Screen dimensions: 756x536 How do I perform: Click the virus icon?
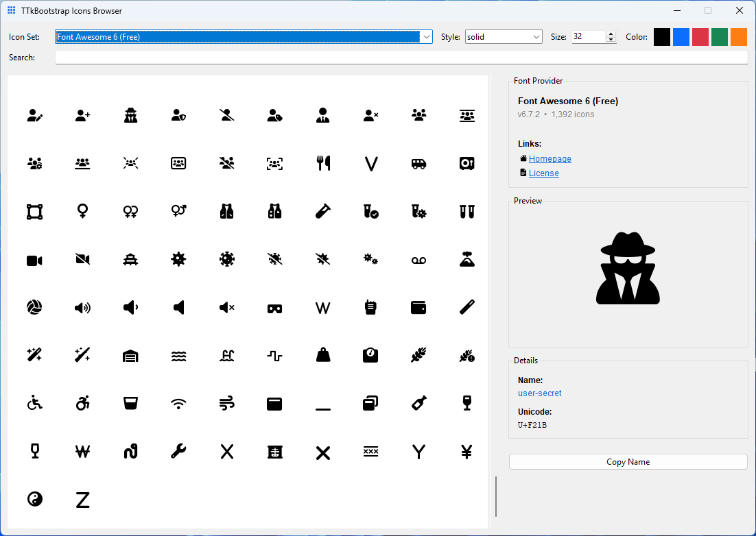click(178, 259)
